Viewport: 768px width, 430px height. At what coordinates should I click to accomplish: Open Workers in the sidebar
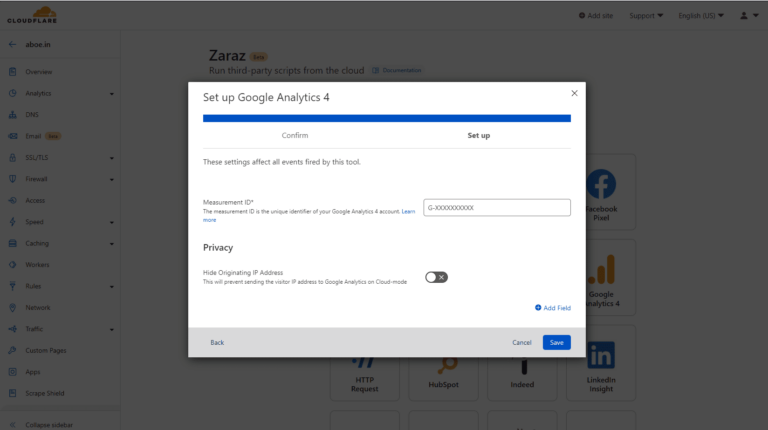click(x=37, y=264)
